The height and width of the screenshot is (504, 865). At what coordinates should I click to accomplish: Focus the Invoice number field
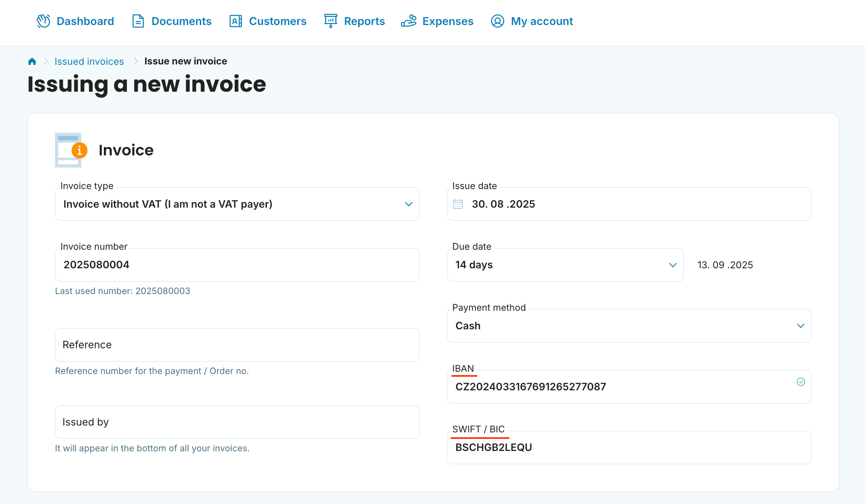tap(237, 265)
